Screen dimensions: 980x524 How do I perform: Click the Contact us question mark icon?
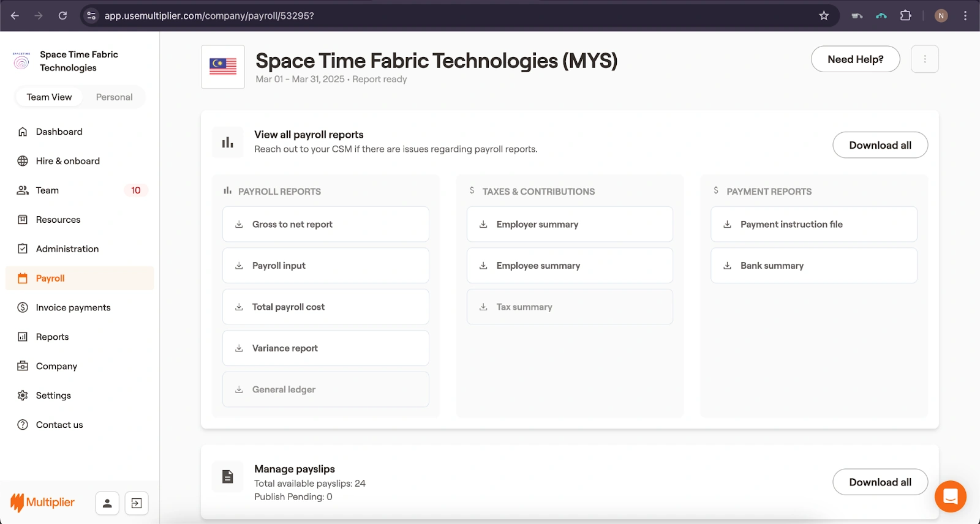coord(23,425)
